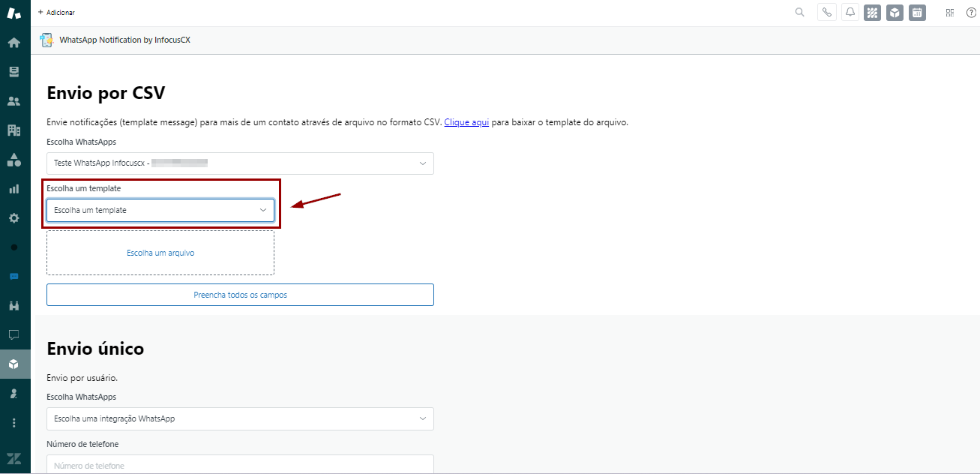Go to Customers icon in sidebar
This screenshot has width=980, height=474.
click(13, 101)
